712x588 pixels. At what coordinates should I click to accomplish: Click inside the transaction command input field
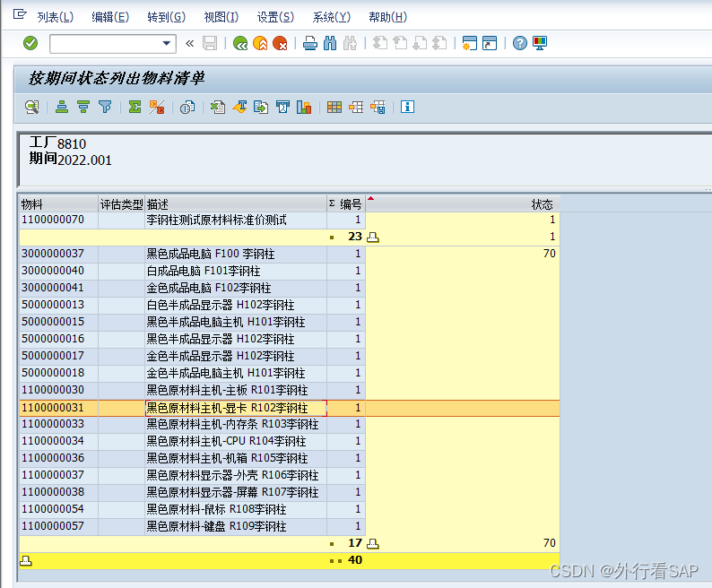click(106, 44)
